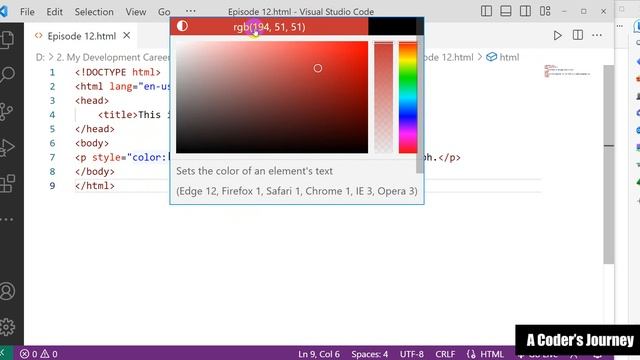Open Customize Layout icon

point(545,11)
